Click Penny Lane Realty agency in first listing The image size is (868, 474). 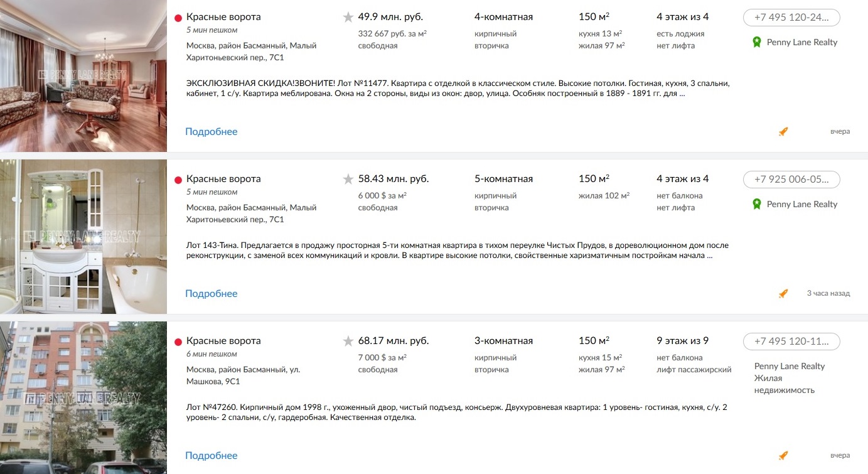[802, 42]
